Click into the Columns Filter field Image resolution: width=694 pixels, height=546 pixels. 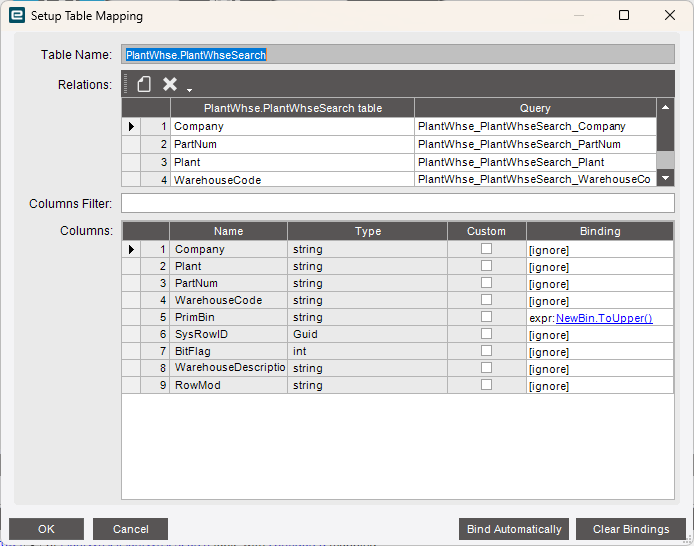(x=397, y=204)
